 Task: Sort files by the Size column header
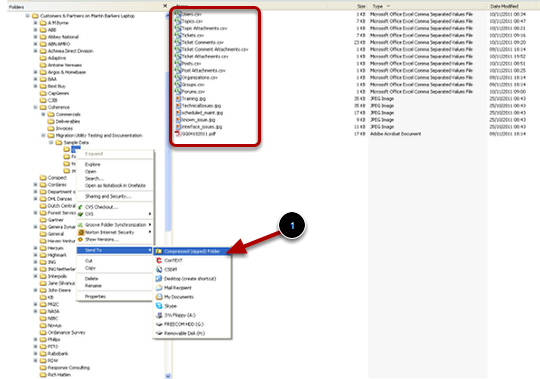(x=361, y=6)
